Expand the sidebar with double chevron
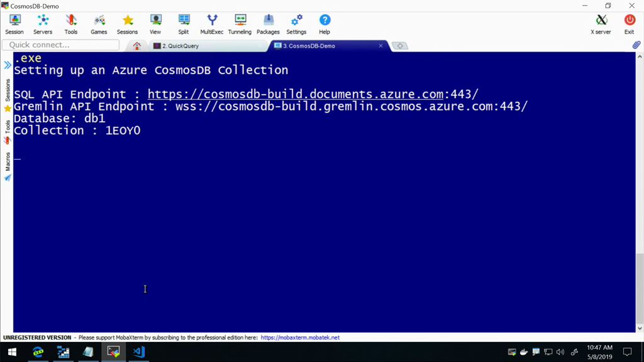The height and width of the screenshot is (362, 644). click(8, 65)
